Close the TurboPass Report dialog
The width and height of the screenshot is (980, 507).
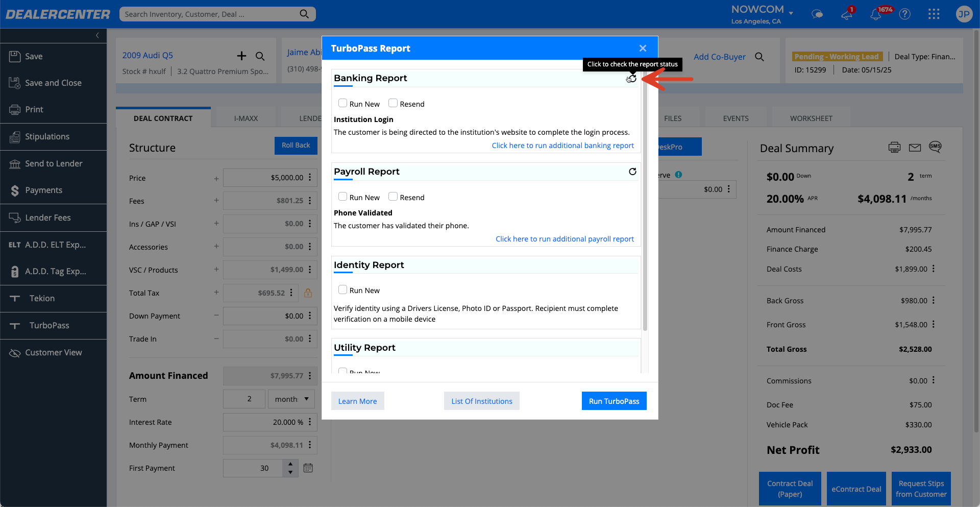[x=643, y=48]
